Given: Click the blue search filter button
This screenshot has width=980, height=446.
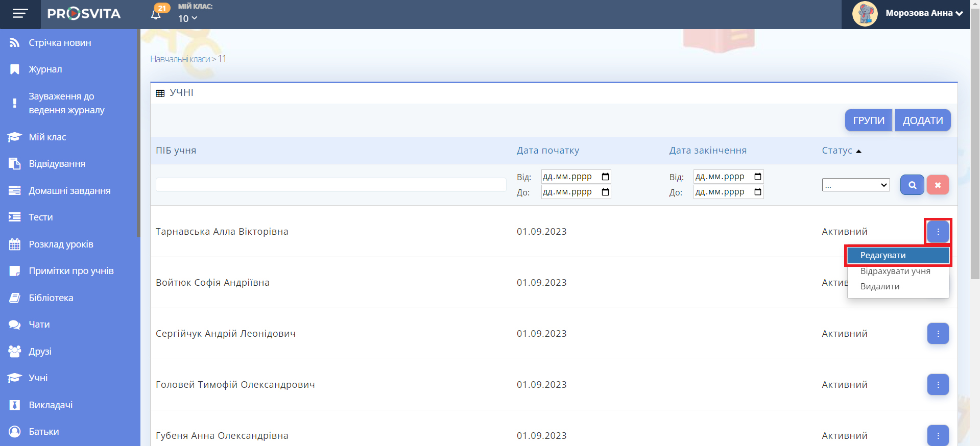Looking at the screenshot, I should (912, 185).
